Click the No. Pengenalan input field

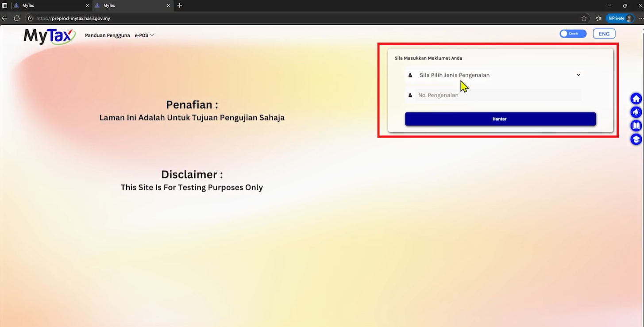[497, 95]
